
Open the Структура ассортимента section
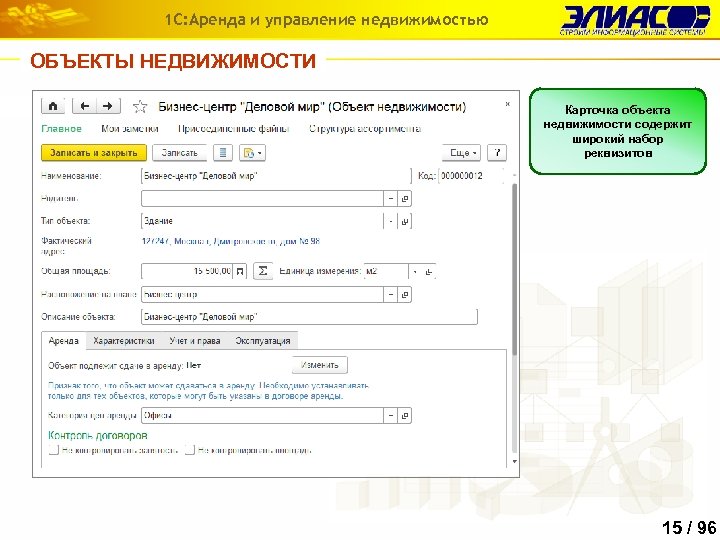pos(365,129)
